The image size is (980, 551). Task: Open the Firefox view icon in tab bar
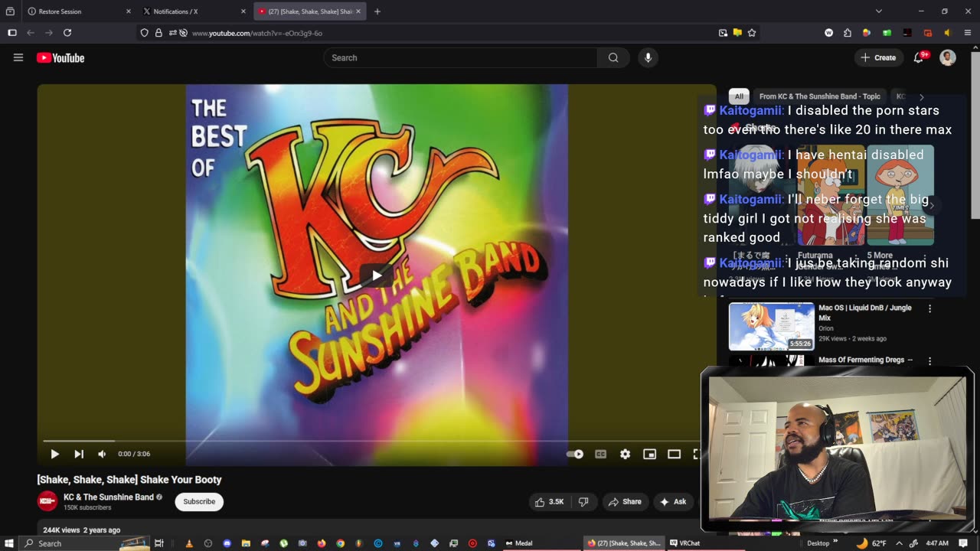pyautogui.click(x=10, y=11)
